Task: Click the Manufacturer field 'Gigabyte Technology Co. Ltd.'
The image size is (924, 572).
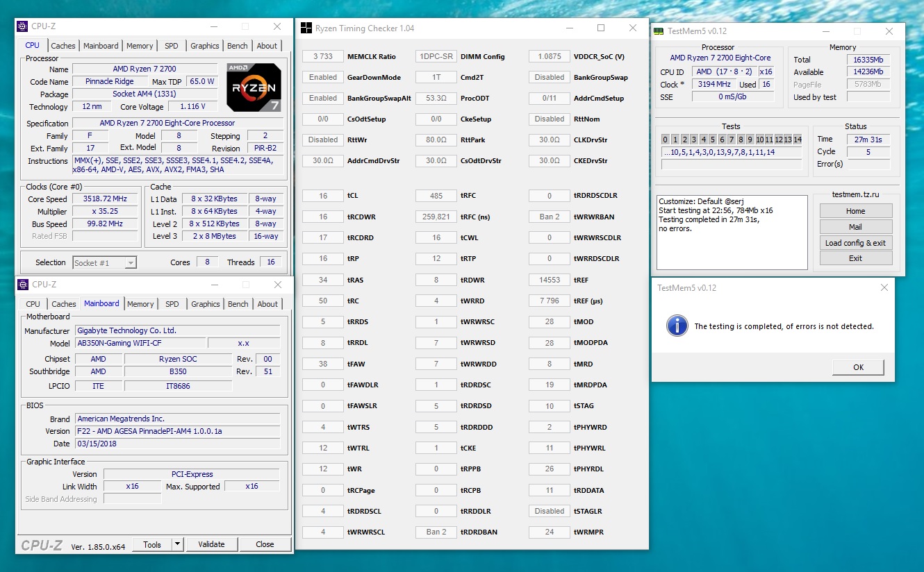Action: pyautogui.click(x=177, y=331)
